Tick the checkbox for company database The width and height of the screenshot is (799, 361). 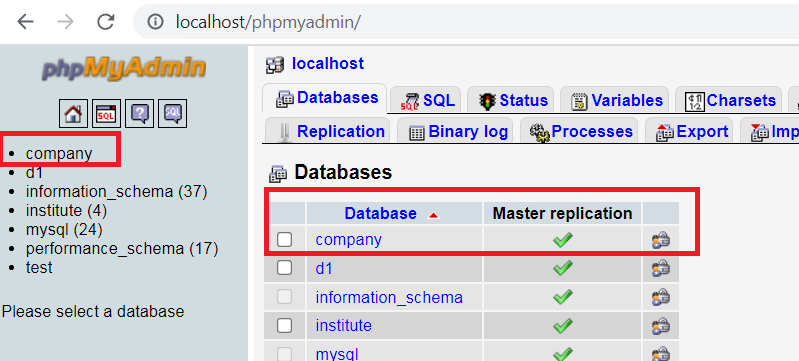(x=284, y=240)
